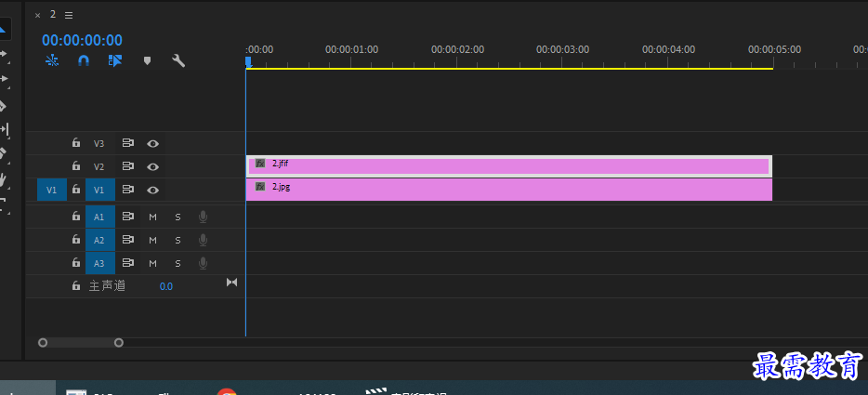This screenshot has width=868, height=395.
Task: Toggle sync lock on A3
Action: pyautogui.click(x=128, y=263)
